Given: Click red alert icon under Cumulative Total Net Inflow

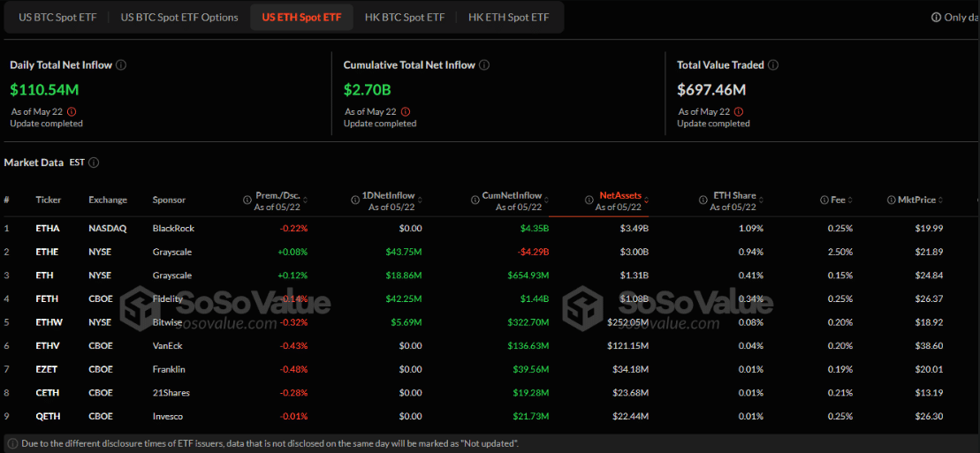Looking at the screenshot, I should (x=405, y=112).
